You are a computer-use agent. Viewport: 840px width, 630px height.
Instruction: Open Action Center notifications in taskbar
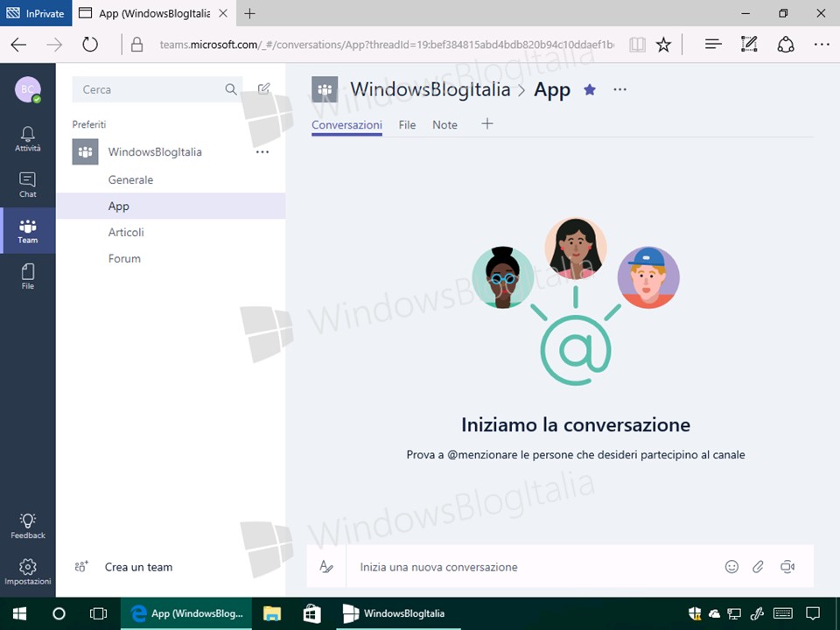coord(813,613)
